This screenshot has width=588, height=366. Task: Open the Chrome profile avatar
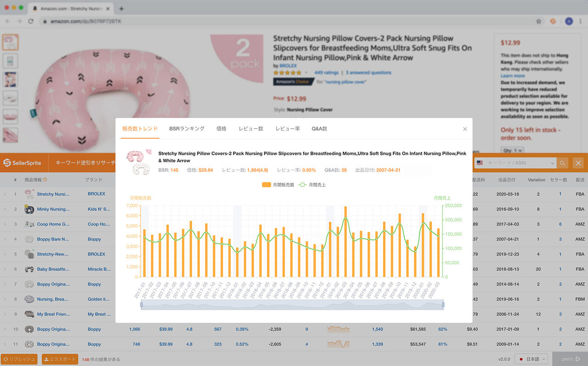tap(569, 21)
